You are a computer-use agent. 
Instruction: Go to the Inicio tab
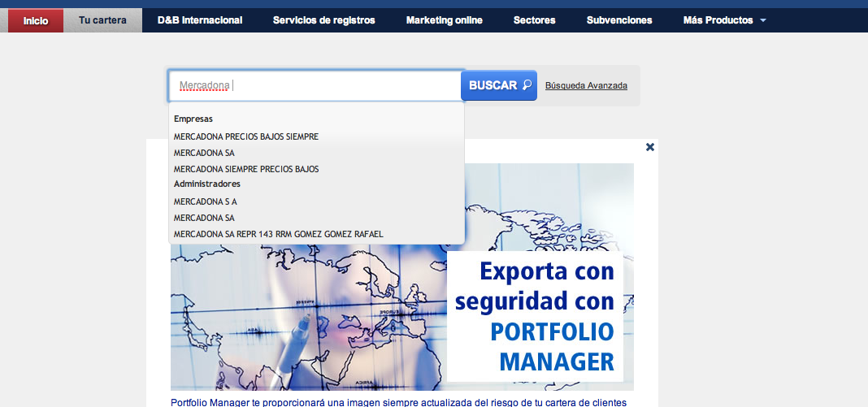click(35, 20)
